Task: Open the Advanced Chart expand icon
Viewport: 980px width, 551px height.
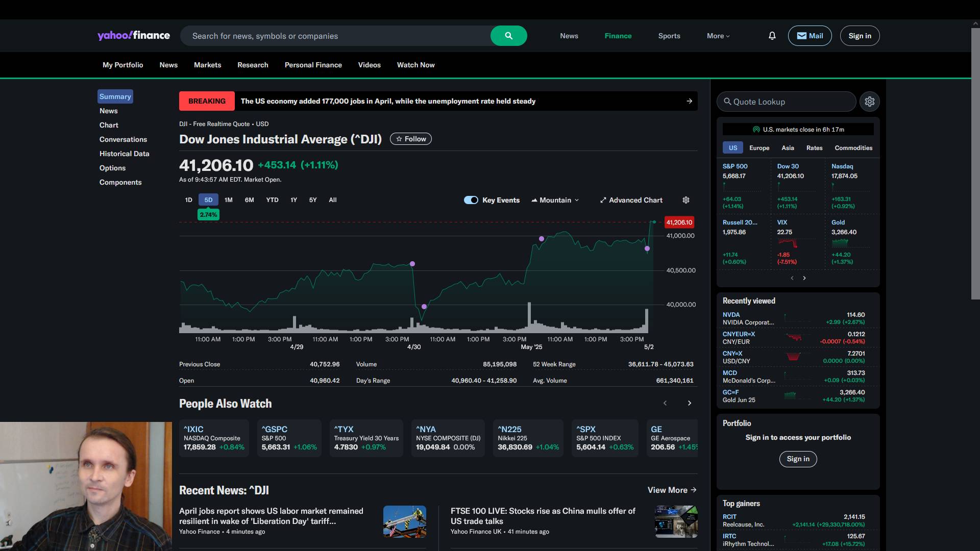Action: coord(603,200)
